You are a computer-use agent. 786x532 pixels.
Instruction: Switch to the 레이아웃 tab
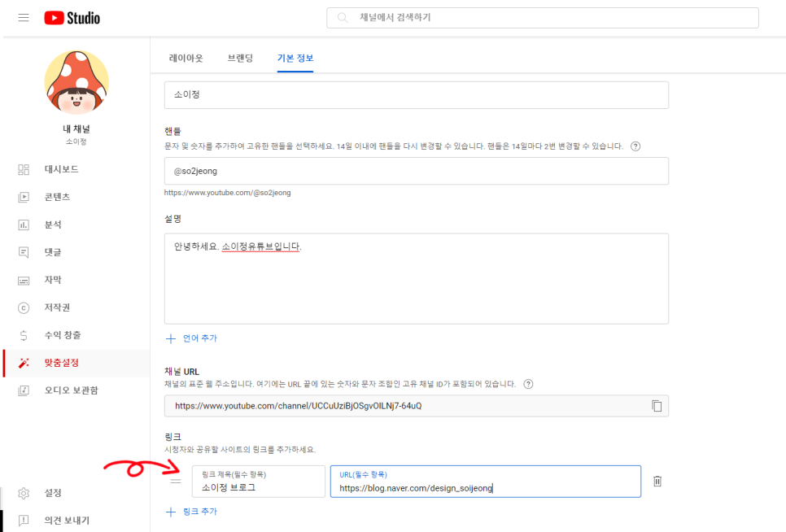pos(186,59)
